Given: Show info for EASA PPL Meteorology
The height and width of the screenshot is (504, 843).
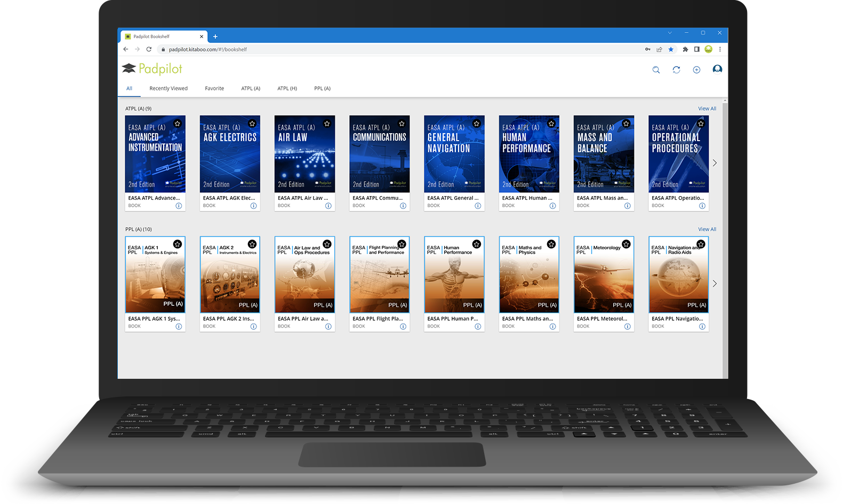Looking at the screenshot, I should tap(627, 327).
